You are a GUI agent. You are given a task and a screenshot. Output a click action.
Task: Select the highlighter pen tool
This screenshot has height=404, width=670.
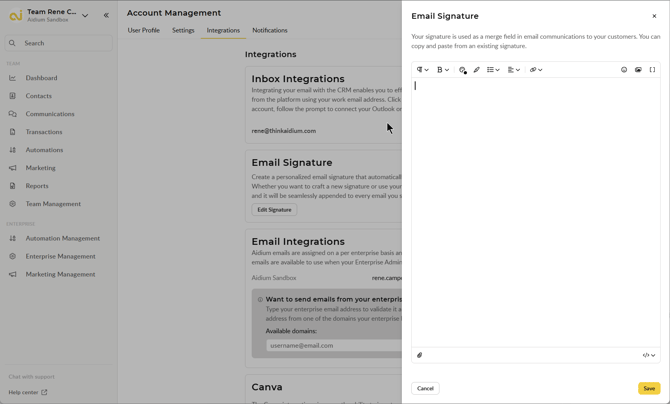pyautogui.click(x=477, y=70)
